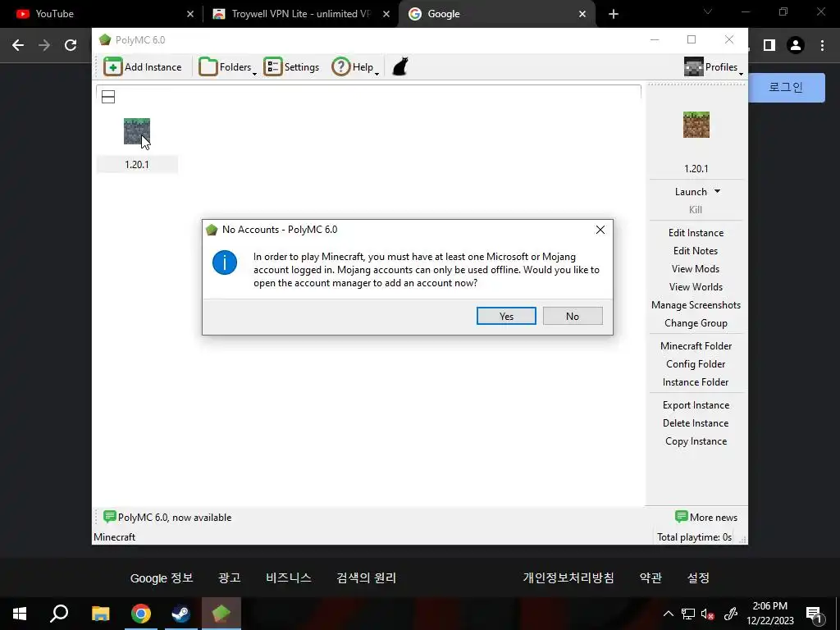Click the grass block instance icon in sidebar
This screenshot has height=630, width=840.
(x=696, y=125)
